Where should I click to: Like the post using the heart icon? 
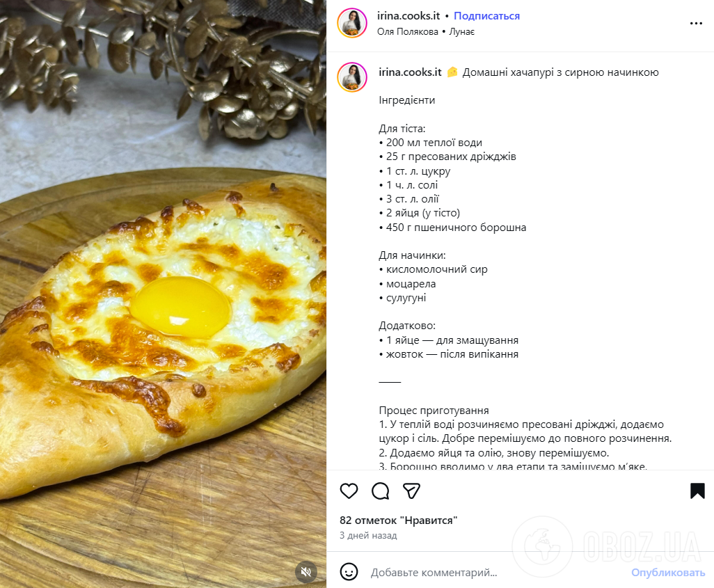[349, 491]
